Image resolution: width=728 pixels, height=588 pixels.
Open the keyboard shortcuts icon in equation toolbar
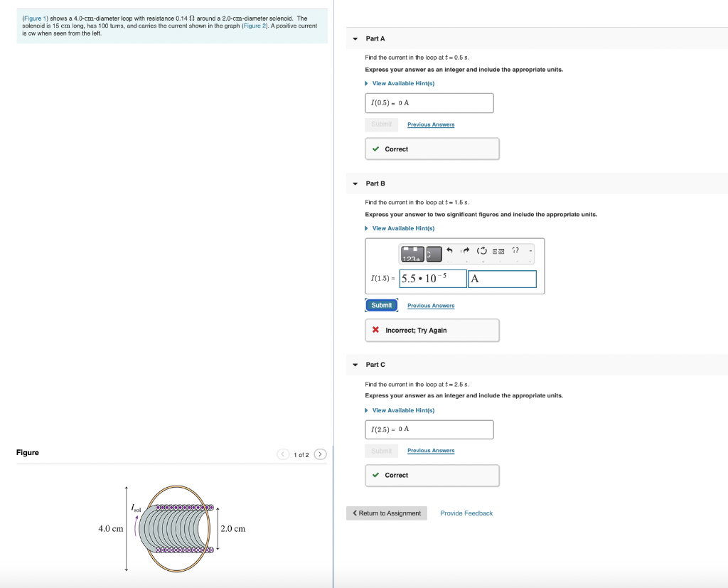(498, 252)
